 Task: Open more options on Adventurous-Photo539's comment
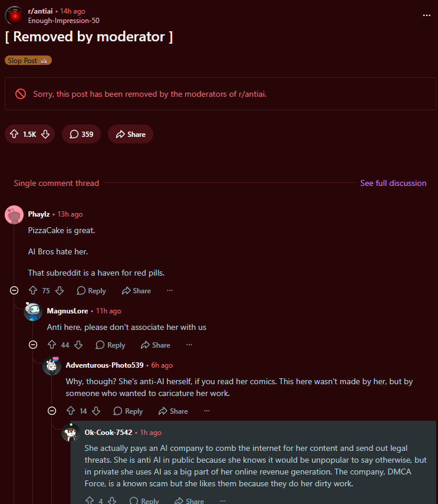[x=207, y=411]
